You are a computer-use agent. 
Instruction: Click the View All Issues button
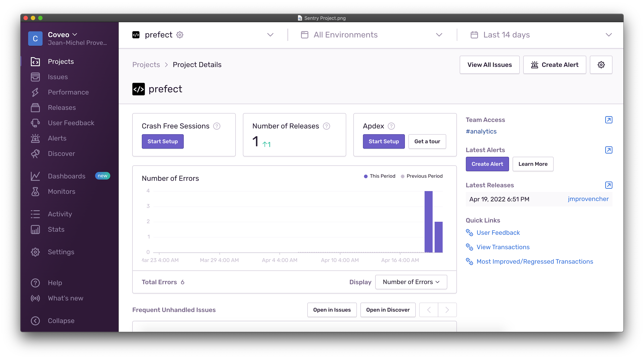(489, 65)
